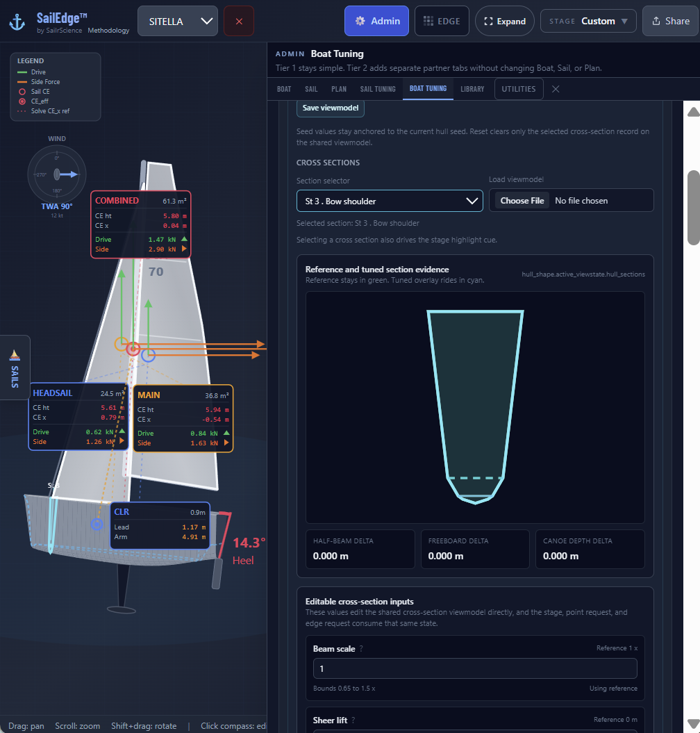Click the 'No file chosen' text
Image resolution: width=700 pixels, height=733 pixels.
pos(581,201)
